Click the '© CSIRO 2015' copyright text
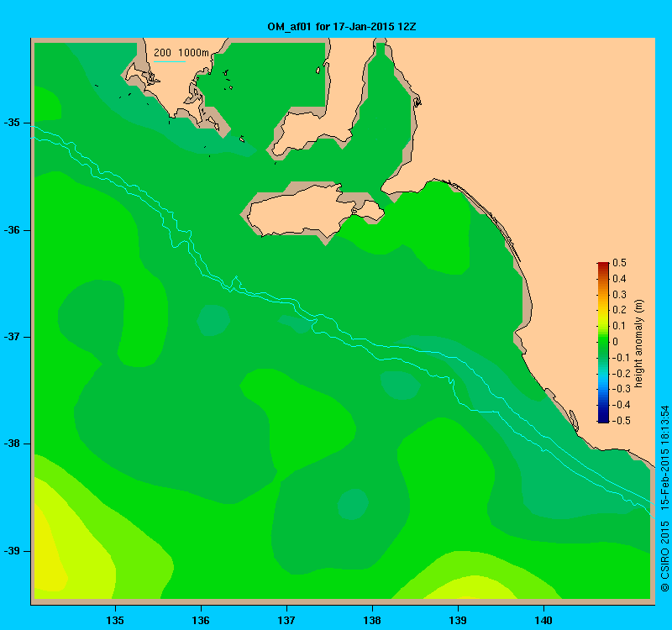Image resolution: width=672 pixels, height=630 pixels. point(665,556)
